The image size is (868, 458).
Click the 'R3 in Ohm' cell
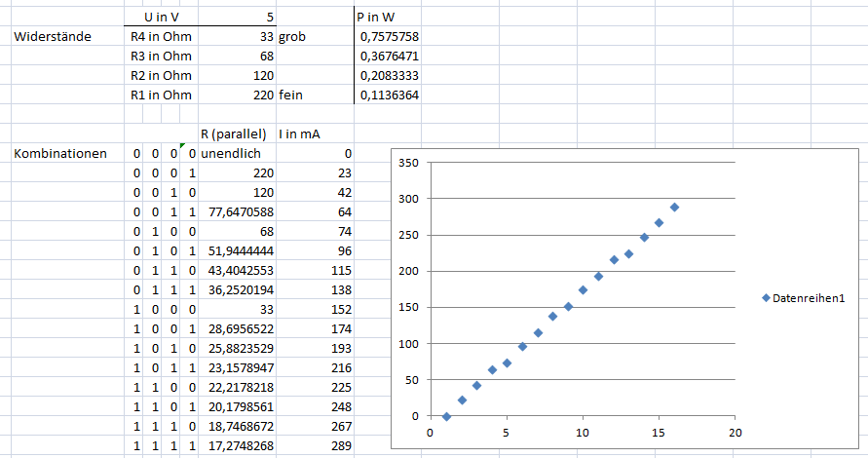(161, 56)
